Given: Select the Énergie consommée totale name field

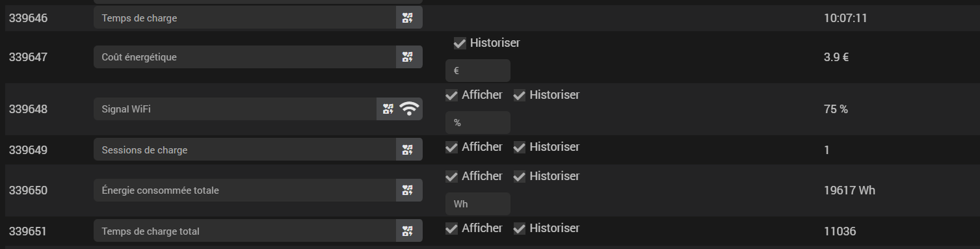Looking at the screenshot, I should (x=245, y=190).
